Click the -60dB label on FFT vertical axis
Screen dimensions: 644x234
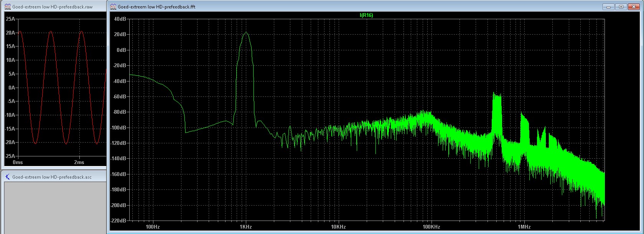119,96
